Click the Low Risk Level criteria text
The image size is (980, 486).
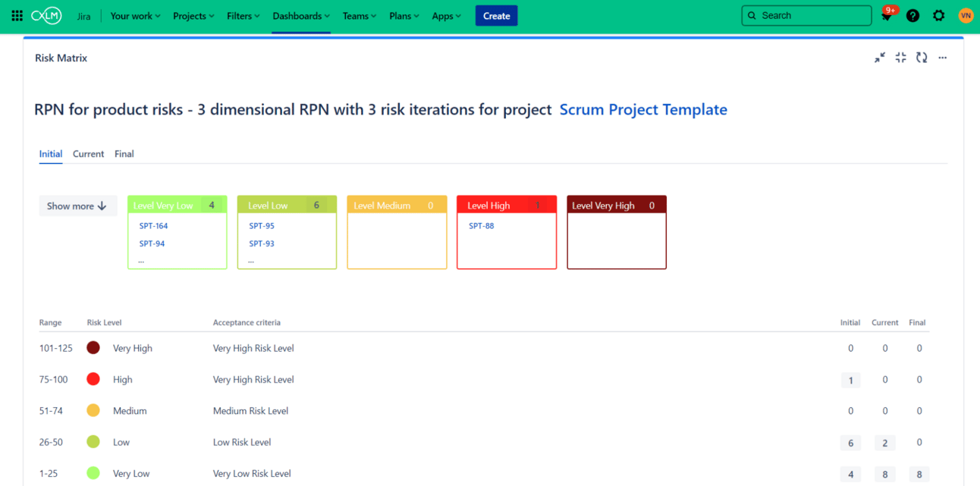(242, 442)
